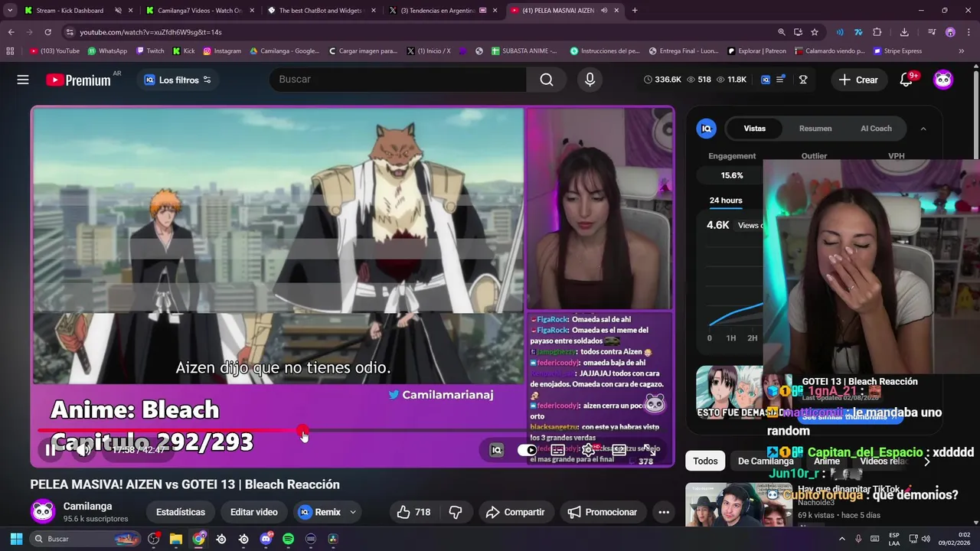Switch to the AI Coach tab
This screenshot has height=551, width=980.
coord(876,129)
